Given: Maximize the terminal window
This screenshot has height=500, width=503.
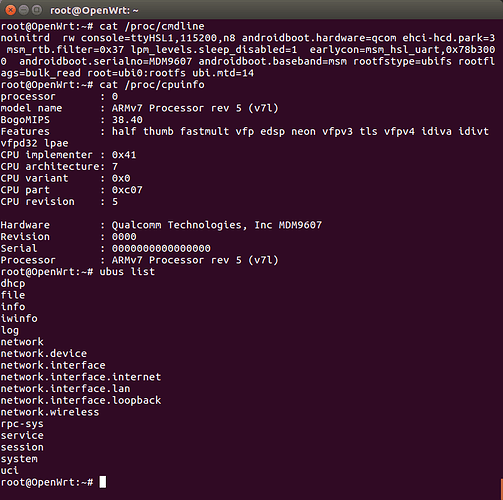Looking at the screenshot, I should click(36, 10).
